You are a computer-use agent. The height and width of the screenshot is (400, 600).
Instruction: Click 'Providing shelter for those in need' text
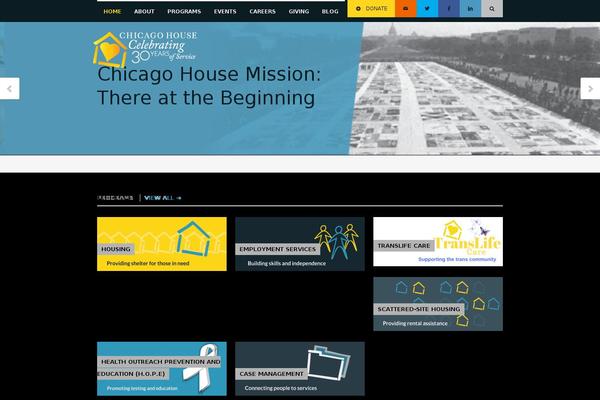(x=148, y=263)
